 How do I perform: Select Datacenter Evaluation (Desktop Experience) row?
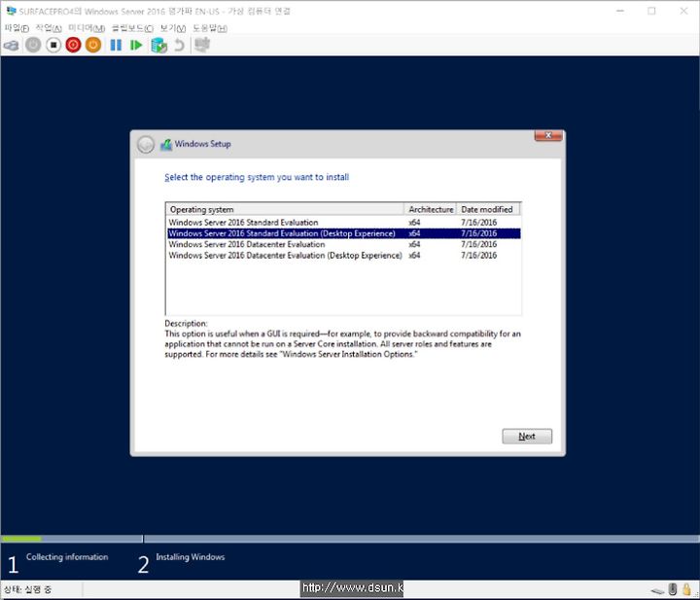coord(344,256)
